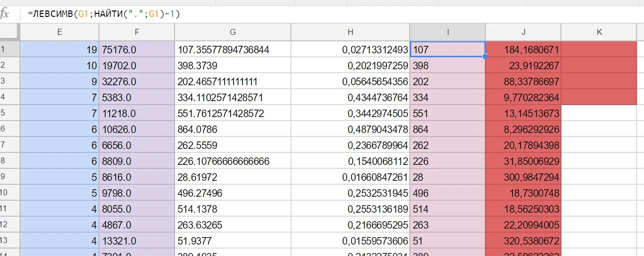Click cell containing 10626.0

coord(137,129)
